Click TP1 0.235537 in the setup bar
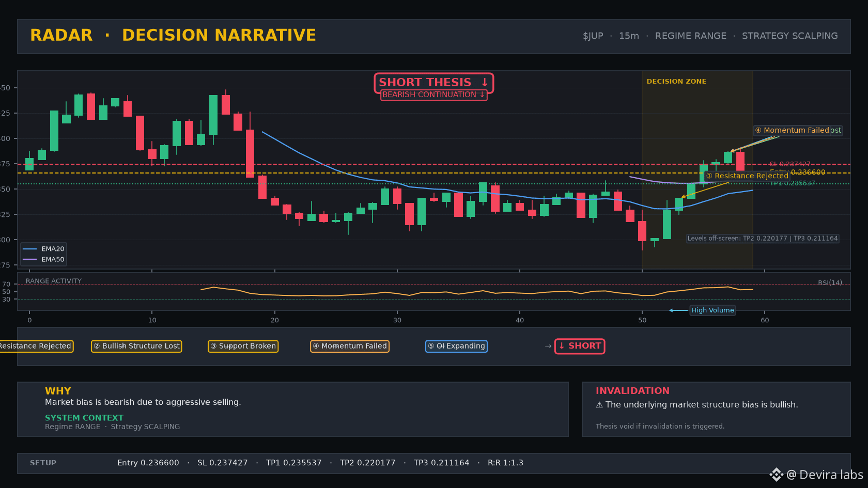This screenshot has height=488, width=868. (x=294, y=463)
